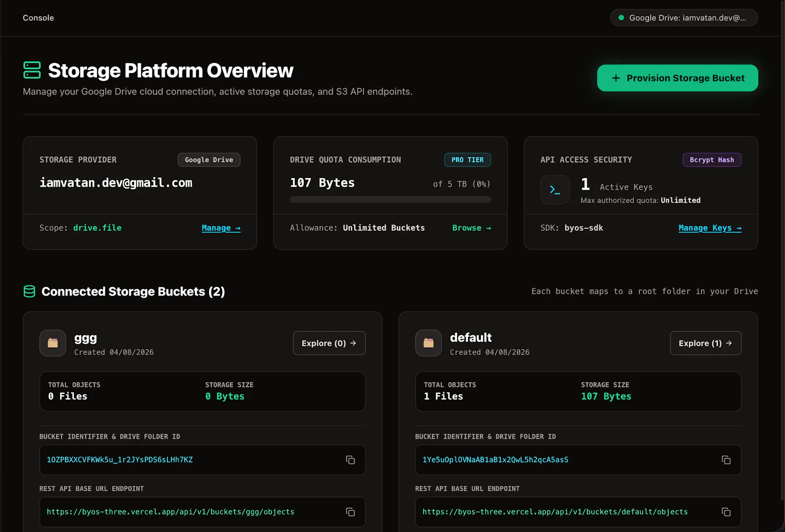
Task: Click the green connection status dot
Action: (x=621, y=18)
